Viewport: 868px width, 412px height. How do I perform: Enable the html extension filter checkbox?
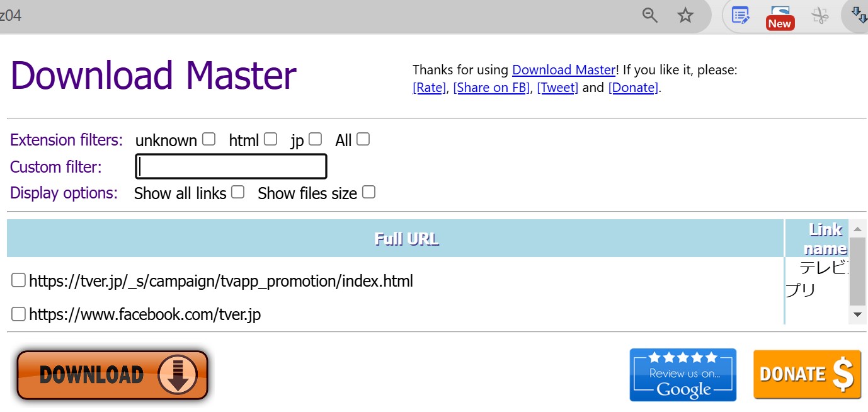[270, 139]
